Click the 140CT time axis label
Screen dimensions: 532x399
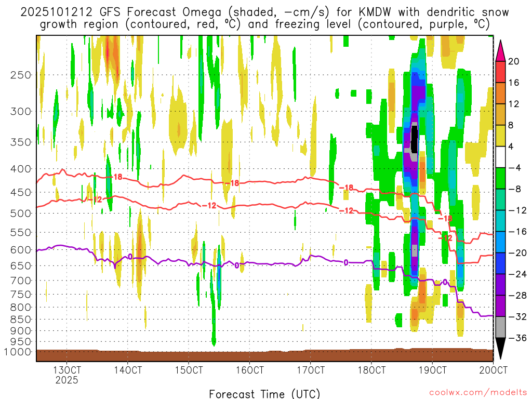128,370
